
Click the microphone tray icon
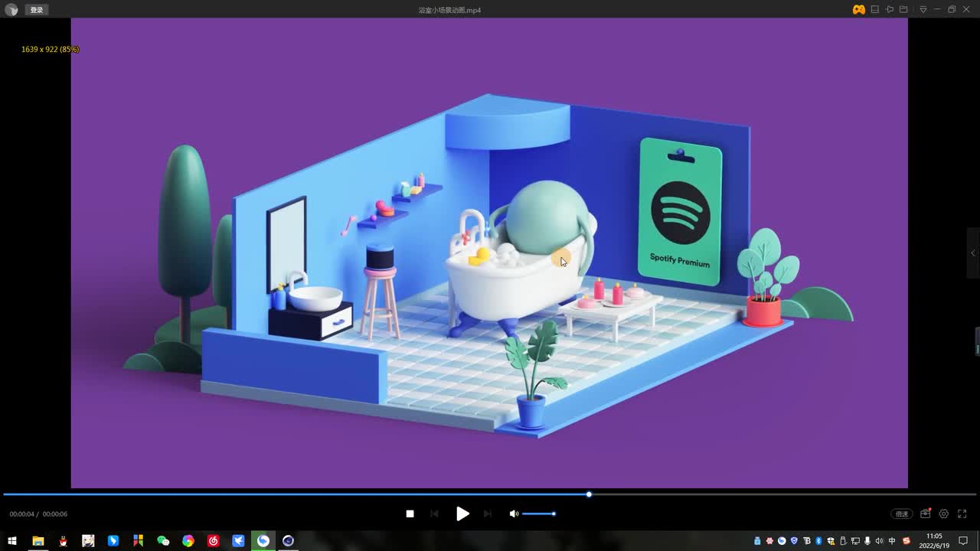[x=867, y=541]
